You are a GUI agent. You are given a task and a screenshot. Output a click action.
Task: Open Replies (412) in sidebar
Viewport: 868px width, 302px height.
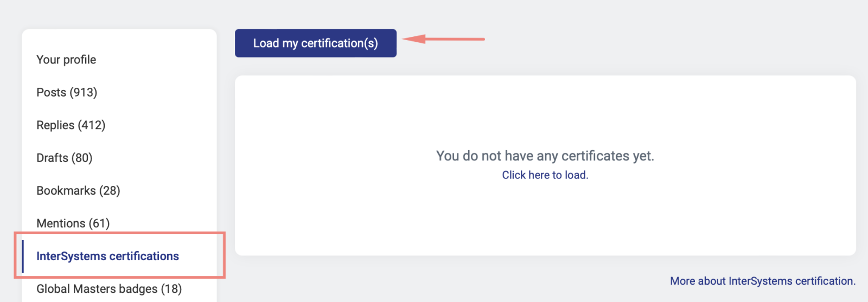coord(71,125)
